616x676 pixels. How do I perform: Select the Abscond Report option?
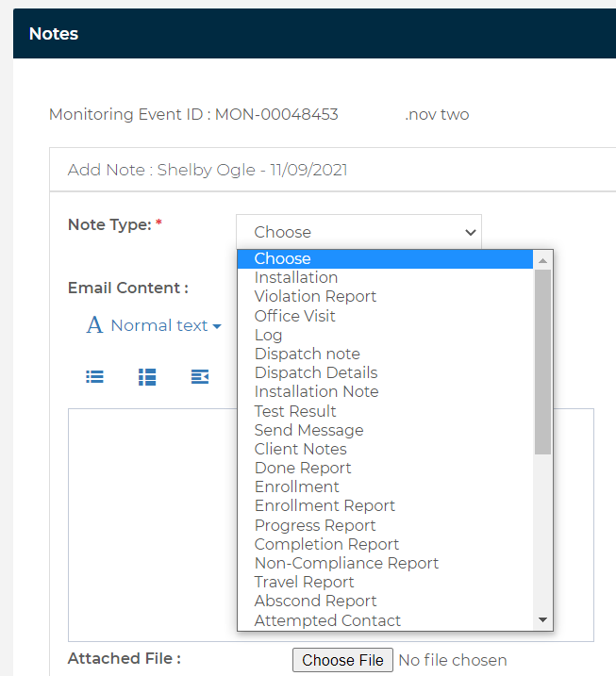(x=385, y=601)
